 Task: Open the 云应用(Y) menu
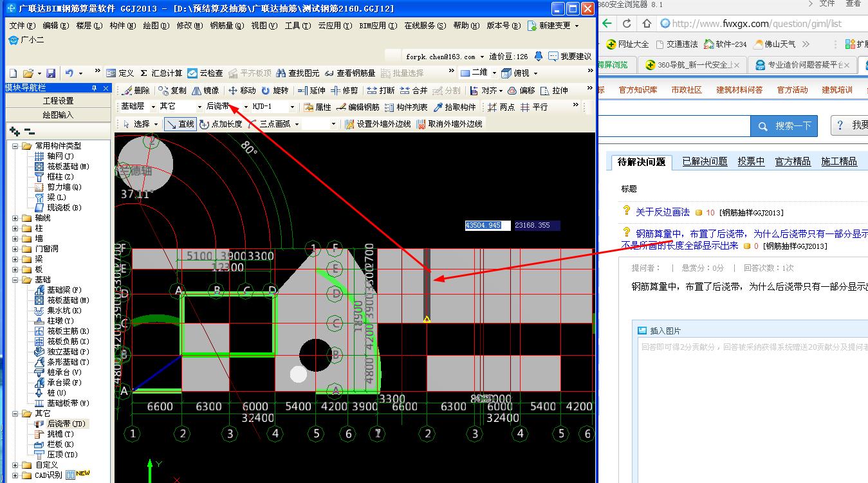click(335, 26)
